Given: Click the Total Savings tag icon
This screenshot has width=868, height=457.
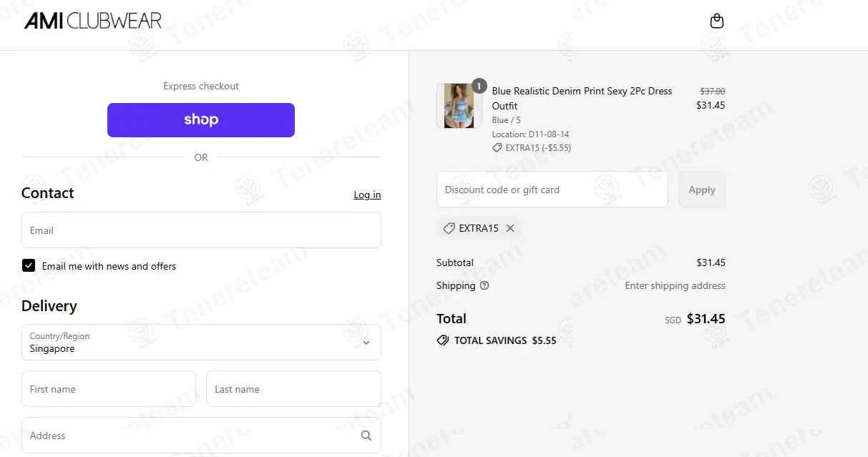Looking at the screenshot, I should click(443, 340).
